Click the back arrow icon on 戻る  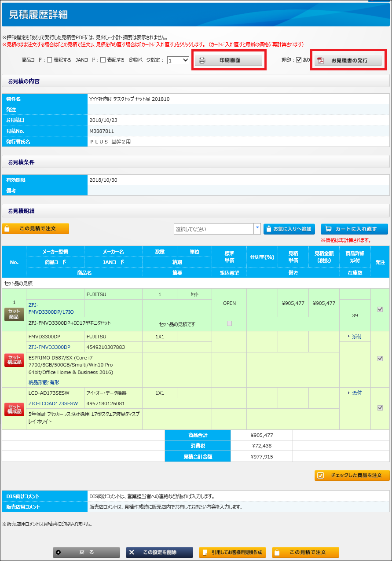[x=59, y=553]
